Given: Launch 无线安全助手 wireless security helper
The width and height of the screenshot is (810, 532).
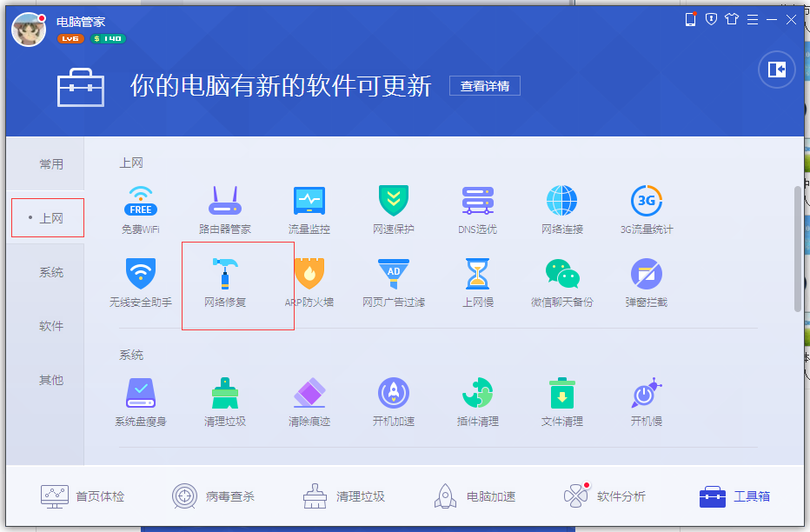Looking at the screenshot, I should 141,283.
